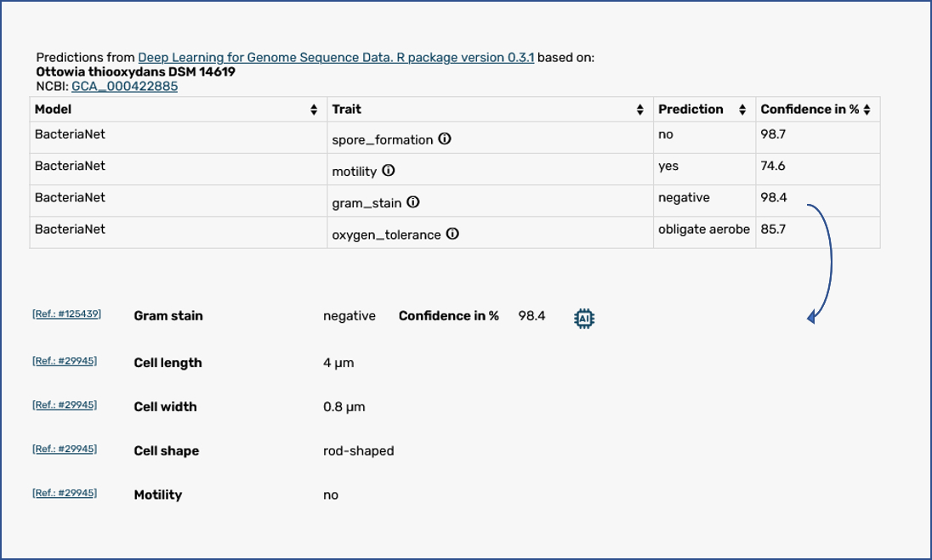Click the gram_stain table row's negative prediction
This screenshot has width=932, height=560.
(683, 197)
